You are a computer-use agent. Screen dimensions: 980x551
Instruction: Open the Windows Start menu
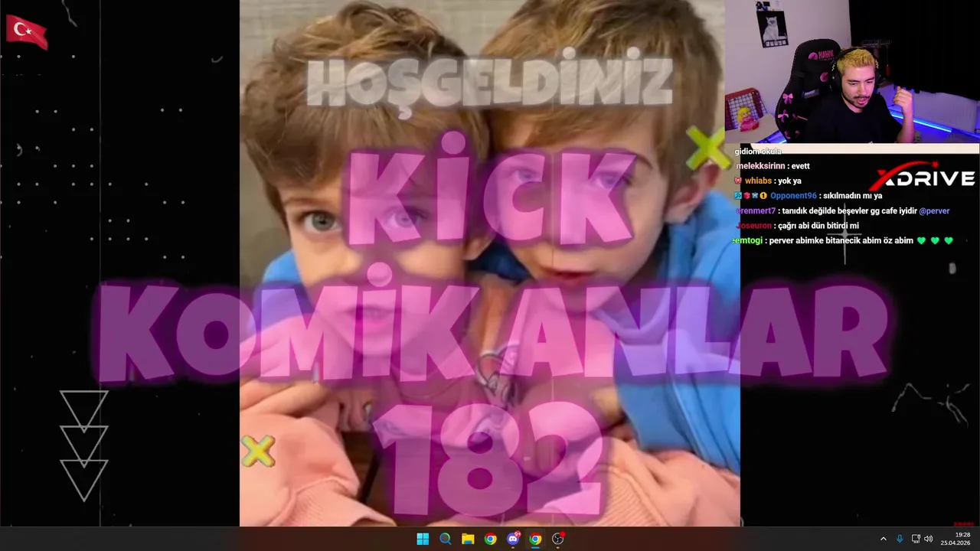pos(423,539)
